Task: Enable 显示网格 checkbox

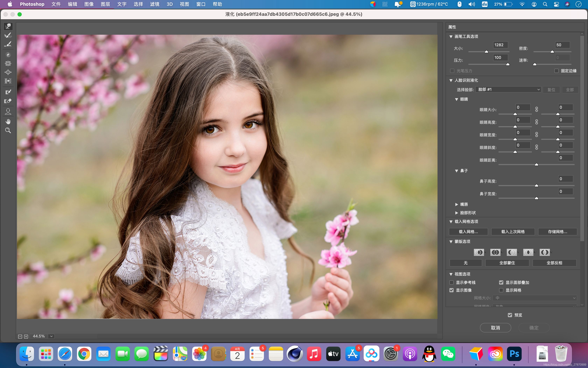Action: [501, 290]
